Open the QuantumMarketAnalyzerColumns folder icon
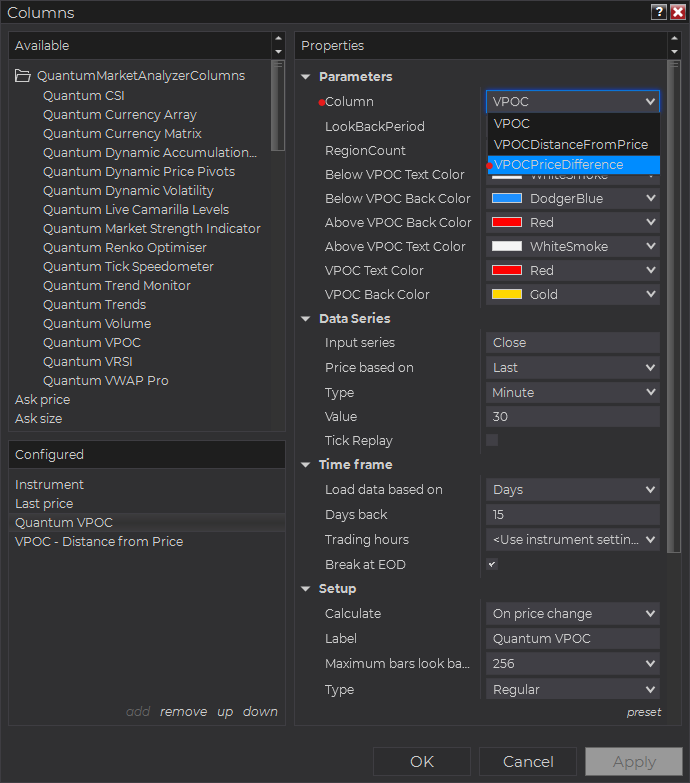The image size is (690, 783). [x=22, y=76]
